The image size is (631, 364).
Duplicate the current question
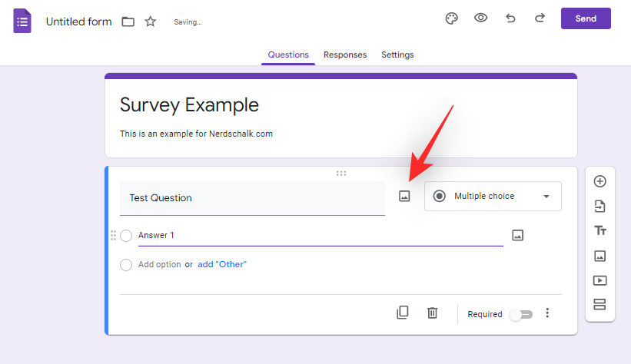coord(402,313)
